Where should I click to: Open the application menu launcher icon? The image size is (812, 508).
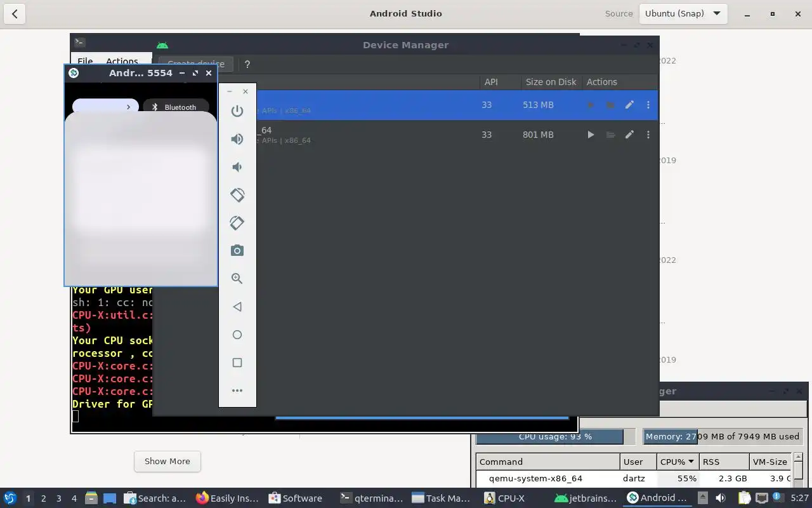[x=10, y=498]
